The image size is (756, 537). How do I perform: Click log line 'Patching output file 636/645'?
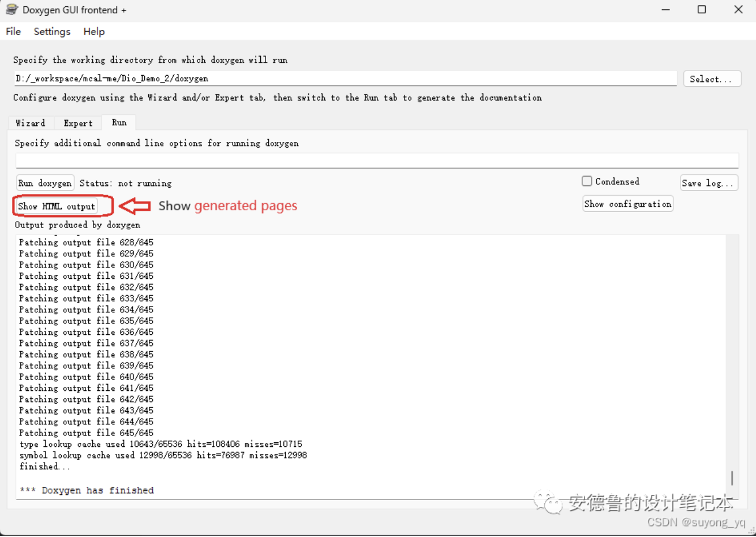(86, 332)
